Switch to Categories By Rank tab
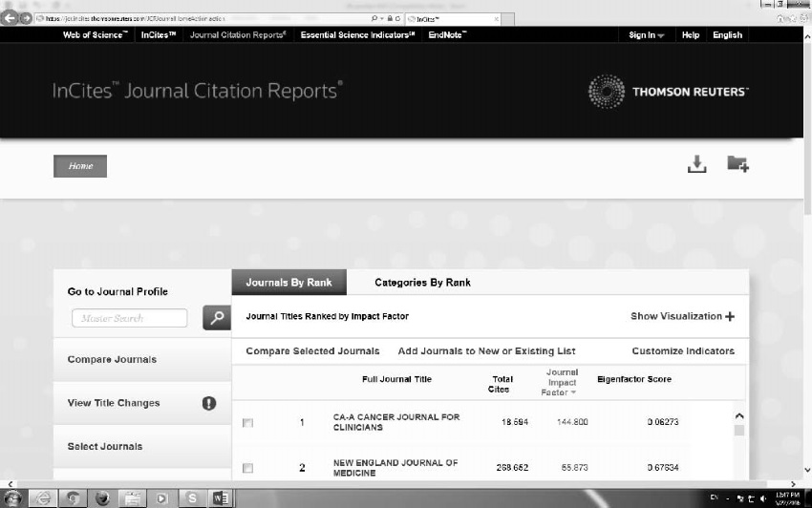This screenshot has height=508, width=812. [x=422, y=283]
